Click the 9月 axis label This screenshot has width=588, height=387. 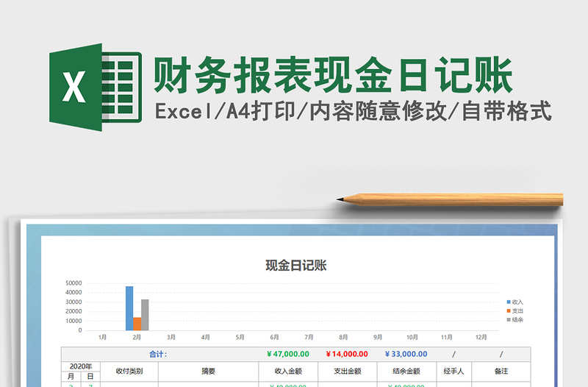tap(378, 337)
